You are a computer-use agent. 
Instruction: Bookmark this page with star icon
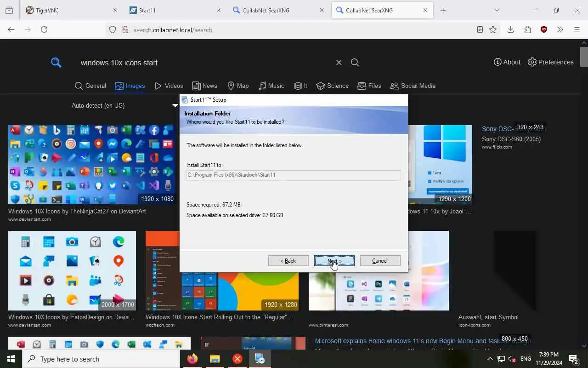[493, 29]
